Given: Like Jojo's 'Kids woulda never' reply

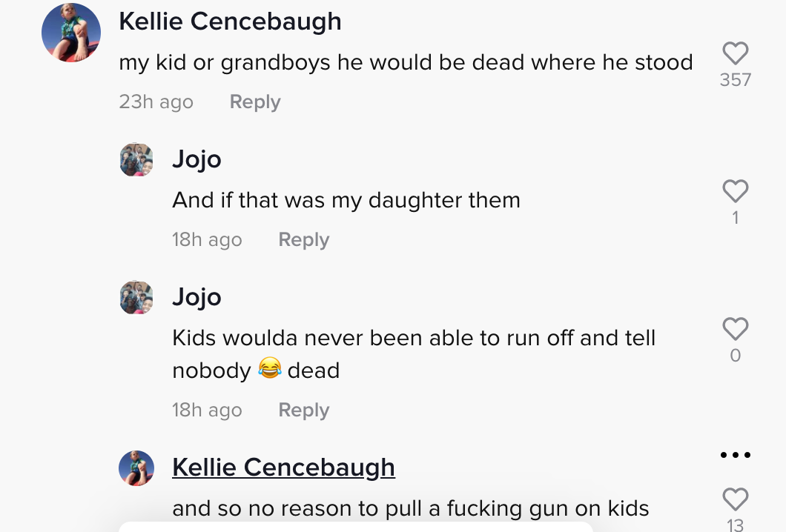Looking at the screenshot, I should tap(736, 329).
